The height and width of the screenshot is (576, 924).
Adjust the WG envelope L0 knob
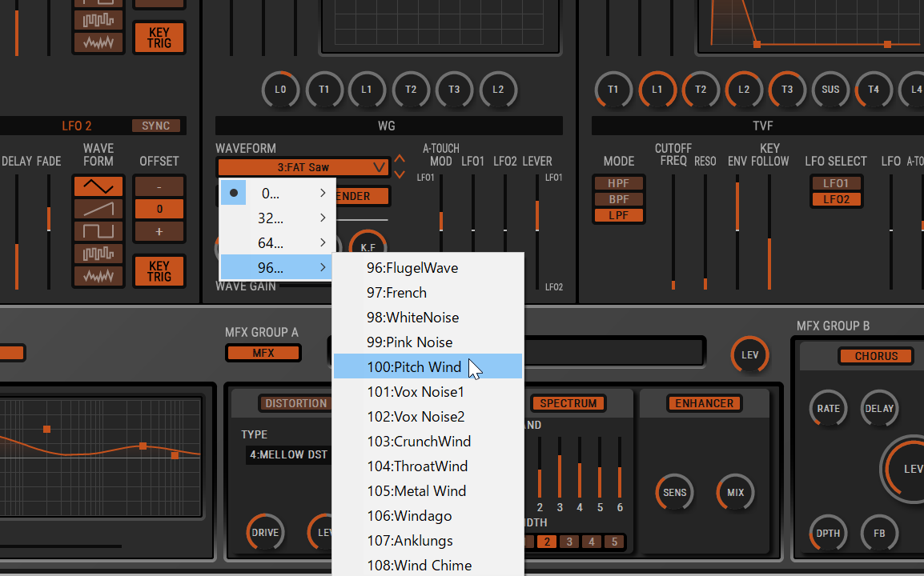[280, 90]
